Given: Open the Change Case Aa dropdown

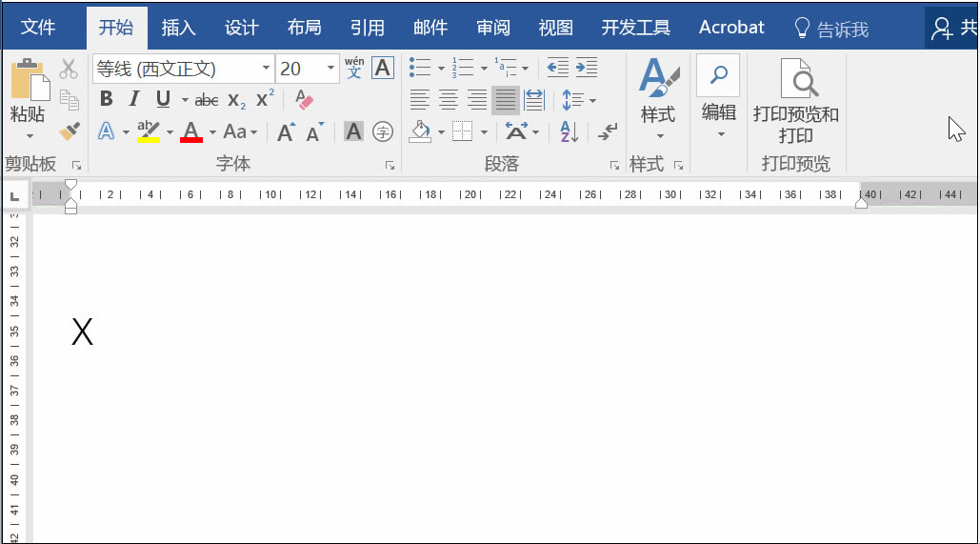Looking at the screenshot, I should 241,131.
